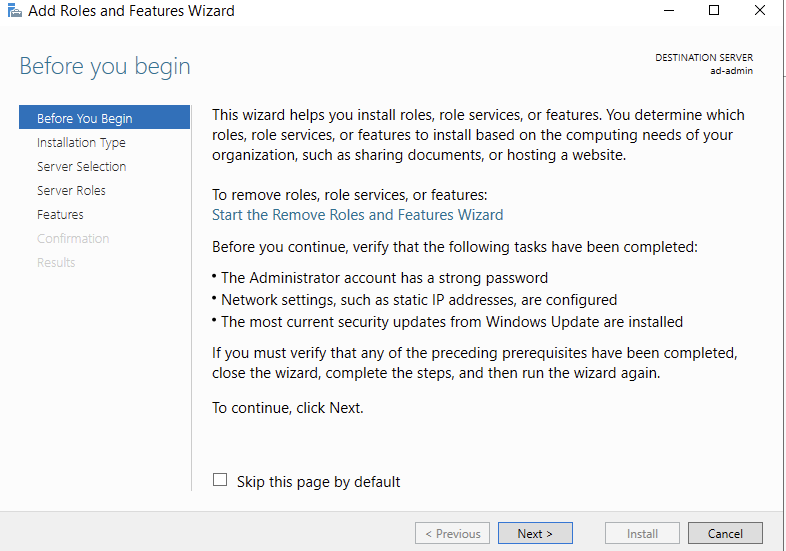Click the Before you begin page heading

[x=105, y=66]
